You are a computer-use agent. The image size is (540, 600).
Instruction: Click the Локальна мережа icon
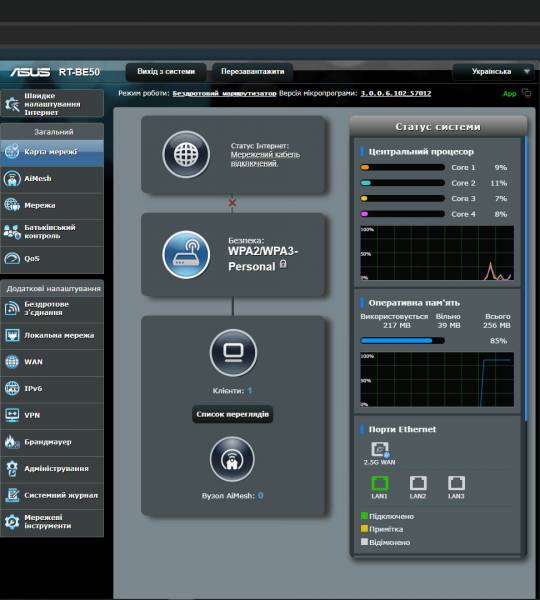pos(12,335)
